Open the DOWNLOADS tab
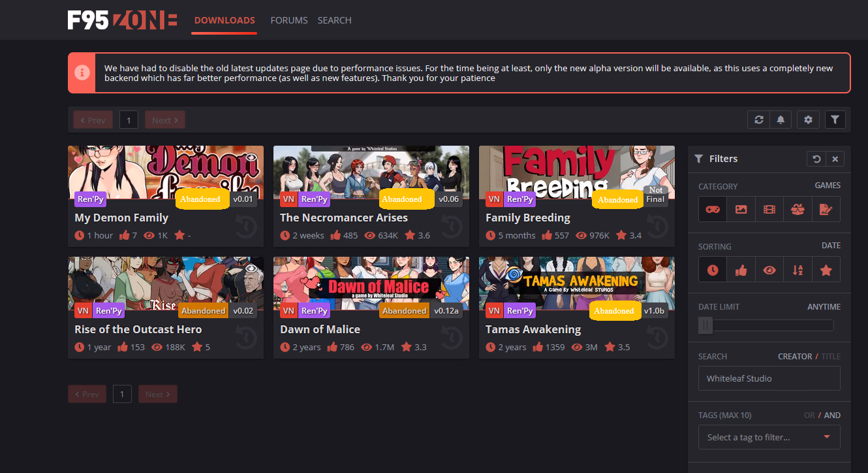 [x=225, y=20]
